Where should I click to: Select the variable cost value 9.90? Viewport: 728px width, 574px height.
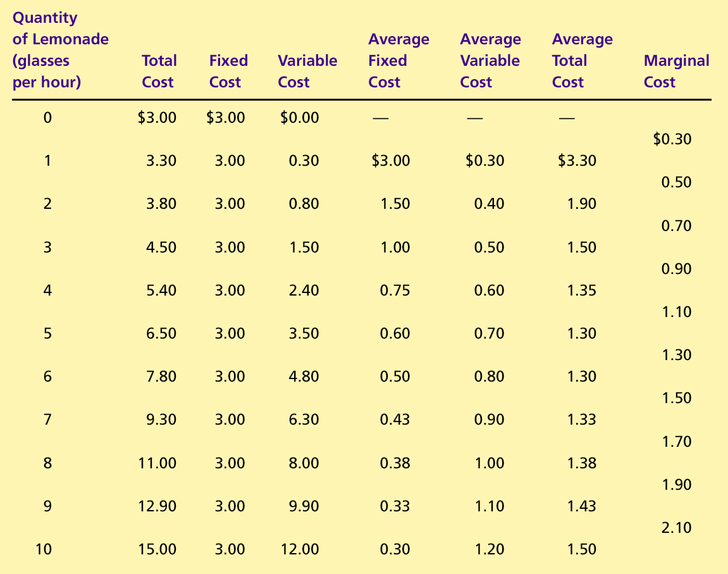click(x=304, y=506)
